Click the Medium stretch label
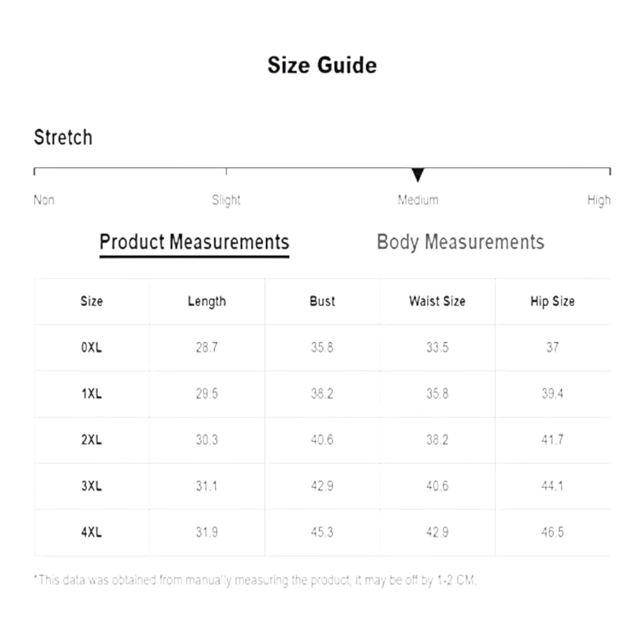Screen dimensions: 644x644 tap(418, 200)
